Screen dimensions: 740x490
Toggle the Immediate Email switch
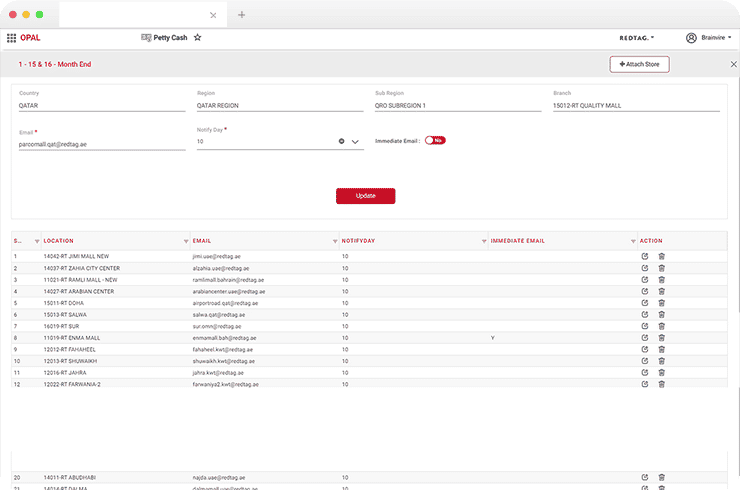click(x=435, y=141)
